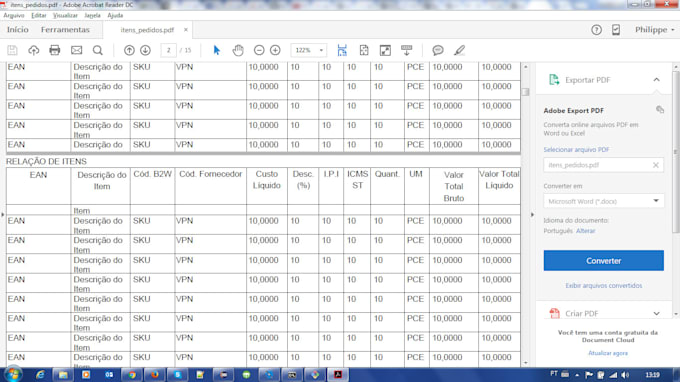Click the document vertical scrollbar thumb
The width and height of the screenshot is (680, 382).
point(525,92)
